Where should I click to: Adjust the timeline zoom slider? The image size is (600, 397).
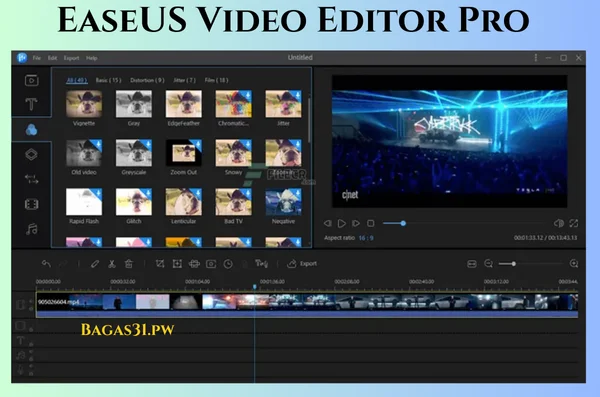pyautogui.click(x=531, y=263)
